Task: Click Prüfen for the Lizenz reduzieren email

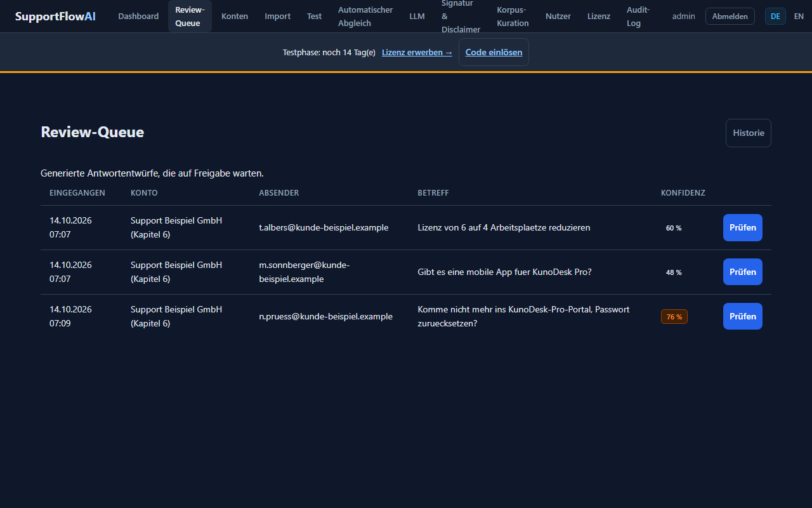Action: pyautogui.click(x=743, y=228)
